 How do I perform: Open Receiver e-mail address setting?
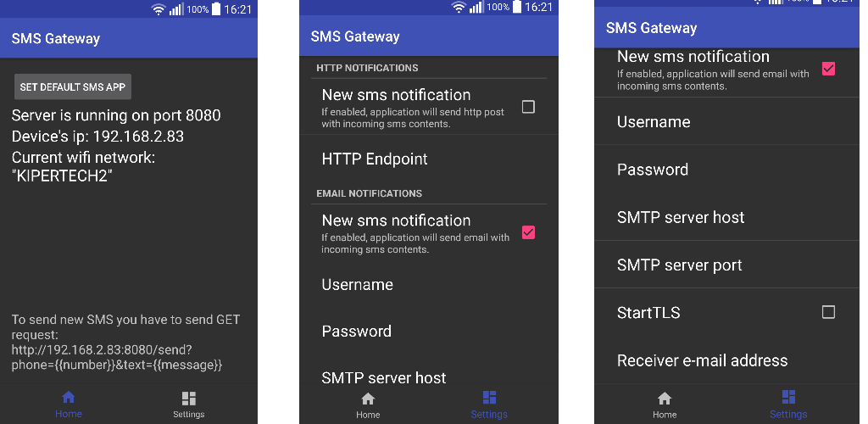tap(726, 360)
